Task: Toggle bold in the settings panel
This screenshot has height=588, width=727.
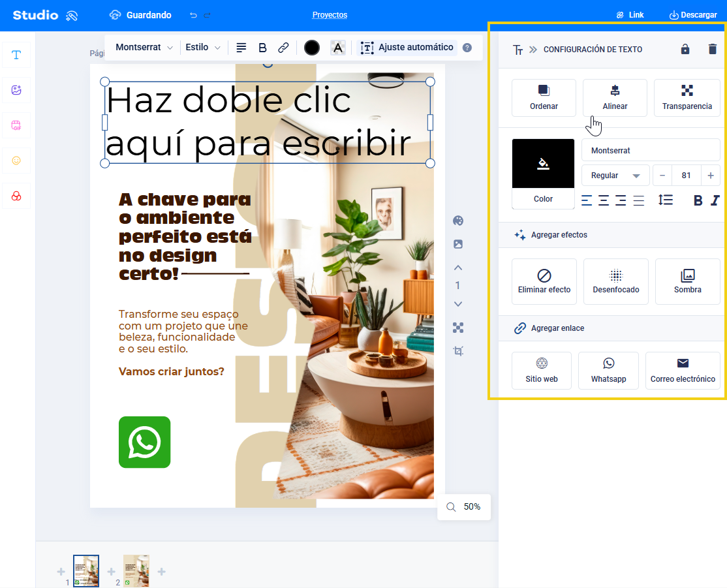Action: click(698, 200)
